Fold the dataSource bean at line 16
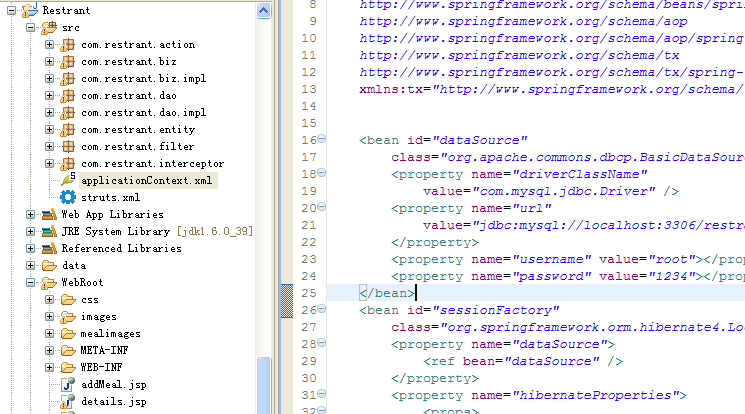Image resolution: width=745 pixels, height=414 pixels. tap(322, 138)
